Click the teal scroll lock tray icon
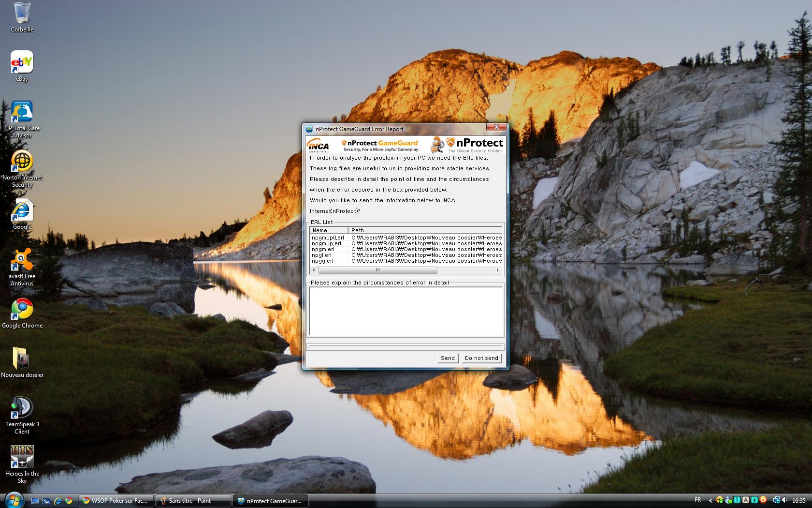This screenshot has height=508, width=812. pos(754,500)
